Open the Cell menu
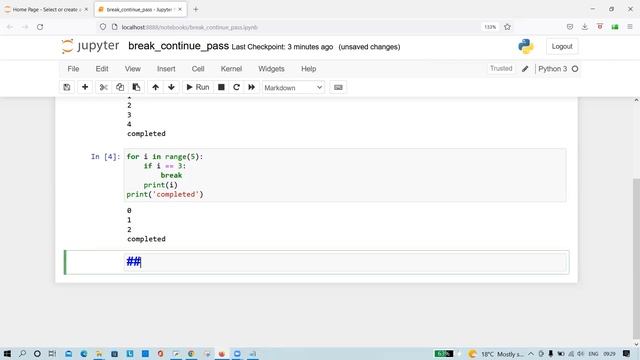 coord(198,69)
